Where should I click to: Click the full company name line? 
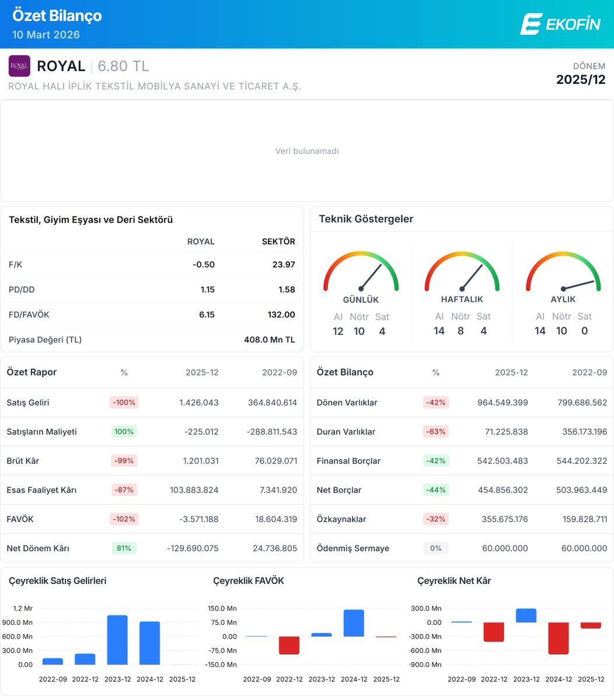[x=155, y=86]
